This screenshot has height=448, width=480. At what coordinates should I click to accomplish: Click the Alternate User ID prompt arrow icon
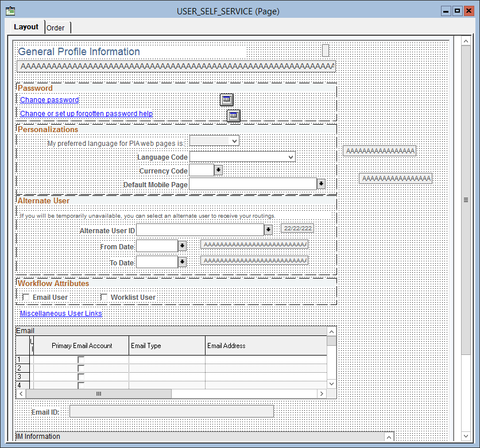[268, 229]
